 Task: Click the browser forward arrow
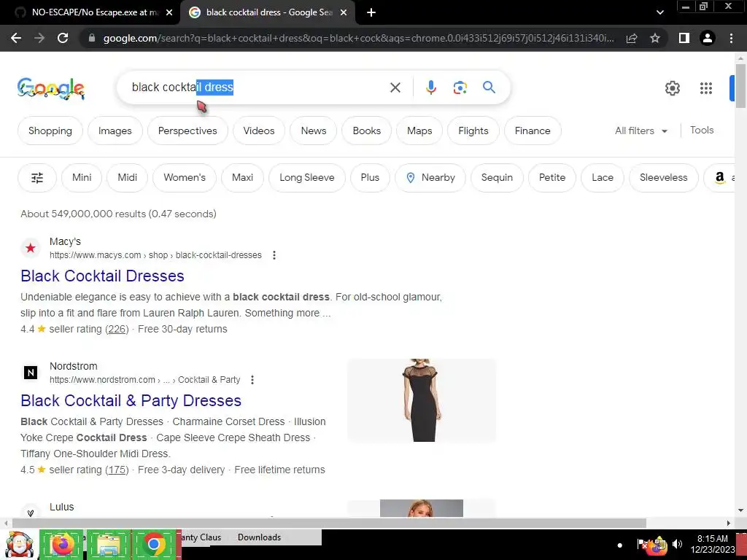39,38
